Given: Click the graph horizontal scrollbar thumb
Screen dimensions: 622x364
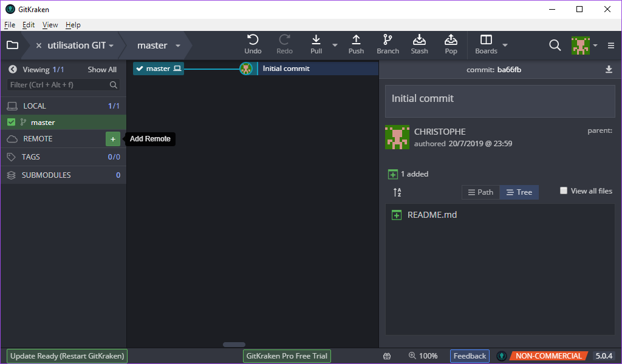Looking at the screenshot, I should tap(234, 345).
